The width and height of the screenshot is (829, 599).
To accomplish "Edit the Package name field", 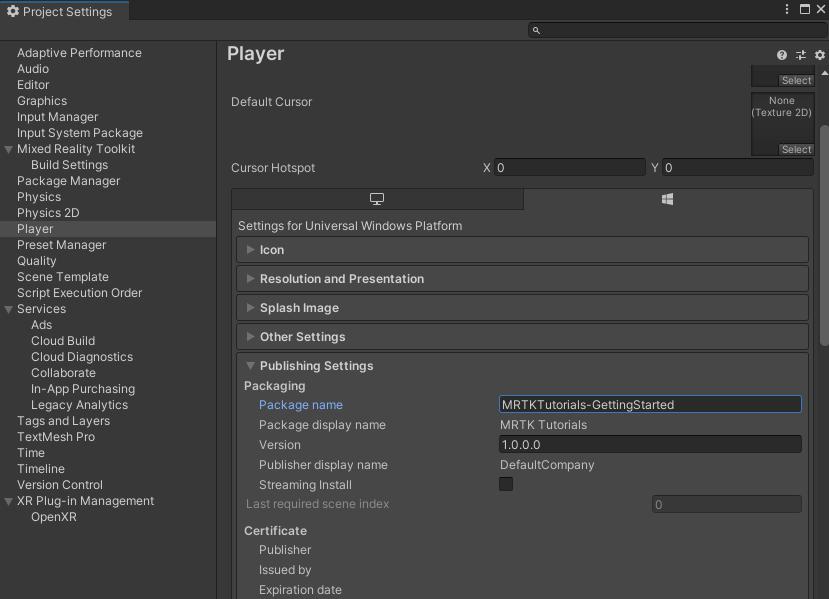I will pos(650,404).
